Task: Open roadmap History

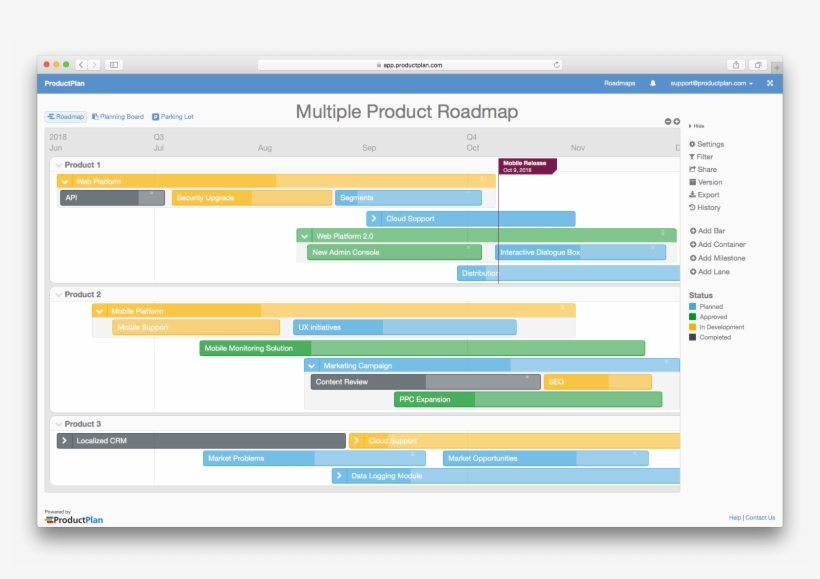Action: click(x=708, y=208)
